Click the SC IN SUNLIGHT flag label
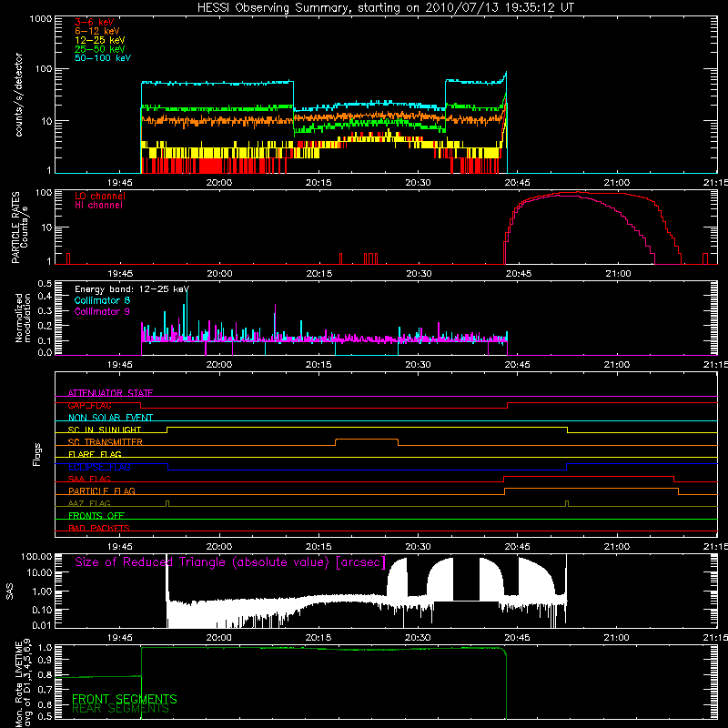 click(105, 430)
